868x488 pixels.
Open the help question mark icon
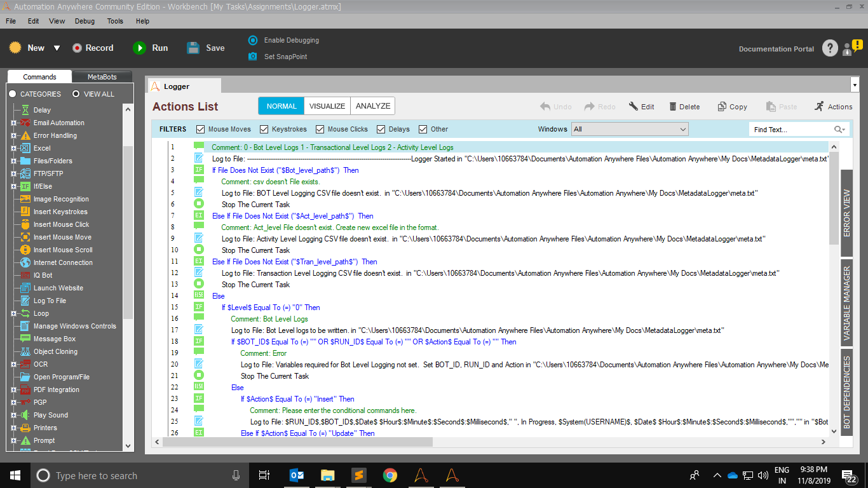coord(830,48)
